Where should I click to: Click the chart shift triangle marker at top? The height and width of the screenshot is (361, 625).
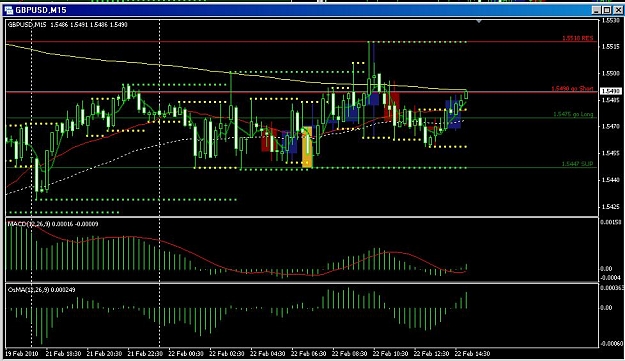(479, 21)
